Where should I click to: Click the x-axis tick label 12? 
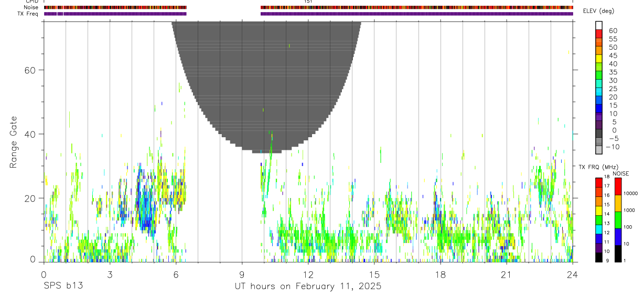point(308,275)
